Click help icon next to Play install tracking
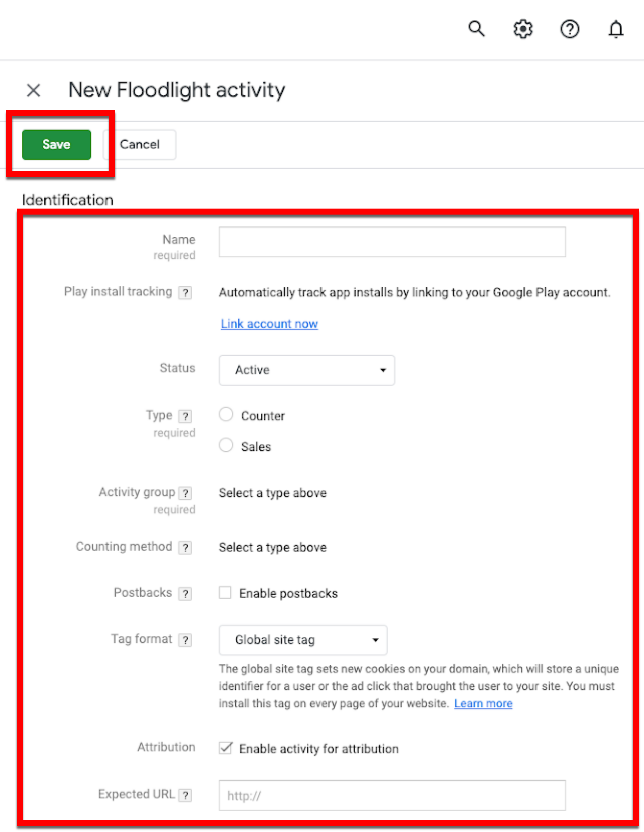Viewport: 644px width, 832px height. 185,293
